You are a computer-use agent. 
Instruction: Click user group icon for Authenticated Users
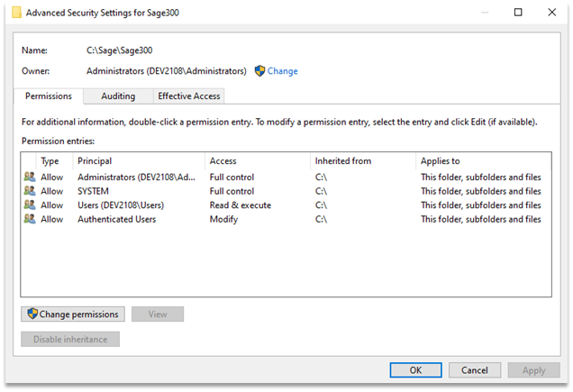coord(30,219)
